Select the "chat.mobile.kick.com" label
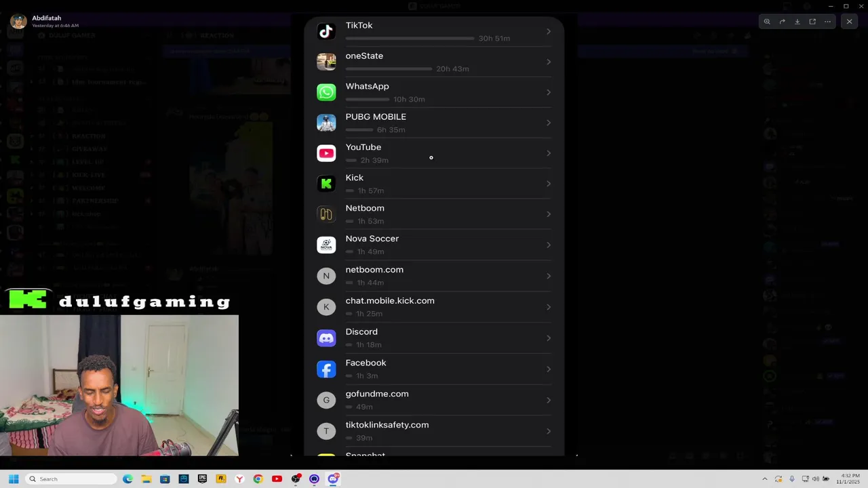Viewport: 868px width, 488px height. pos(390,300)
